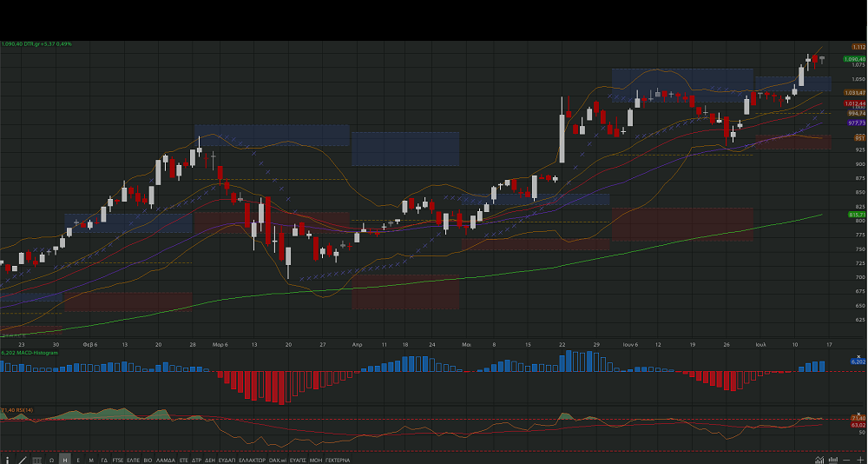Open the ΕΥΔΑΠ symbol chart
This screenshot has width=868, height=464.
[x=227, y=461]
